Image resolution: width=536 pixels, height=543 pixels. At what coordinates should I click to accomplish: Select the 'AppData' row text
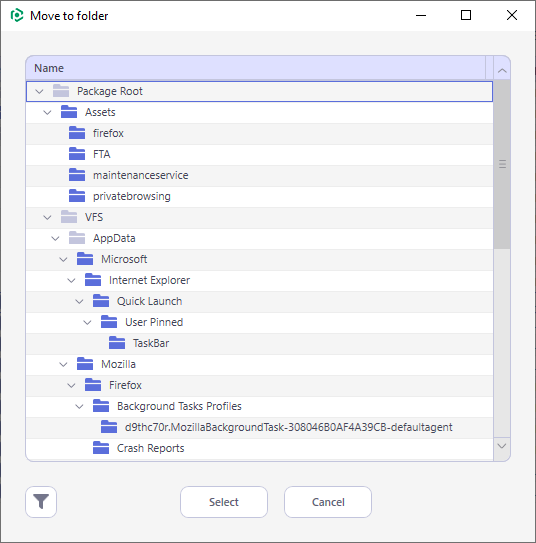pyautogui.click(x=114, y=238)
